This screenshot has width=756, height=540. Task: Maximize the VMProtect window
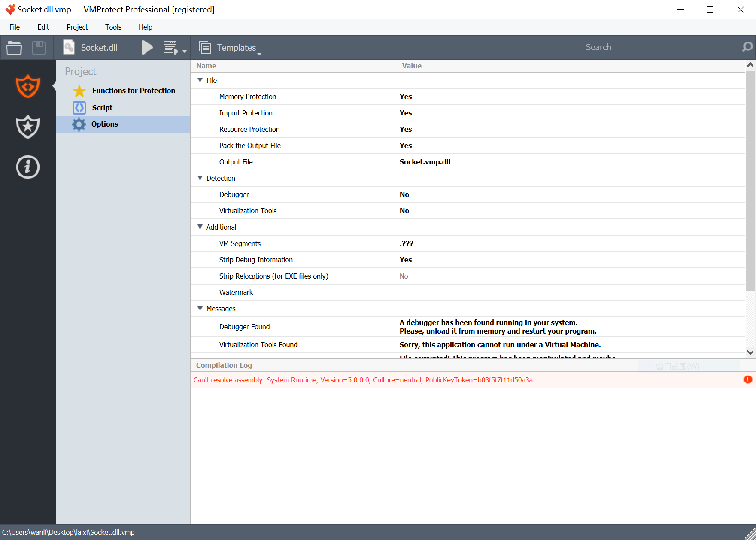tap(710, 9)
